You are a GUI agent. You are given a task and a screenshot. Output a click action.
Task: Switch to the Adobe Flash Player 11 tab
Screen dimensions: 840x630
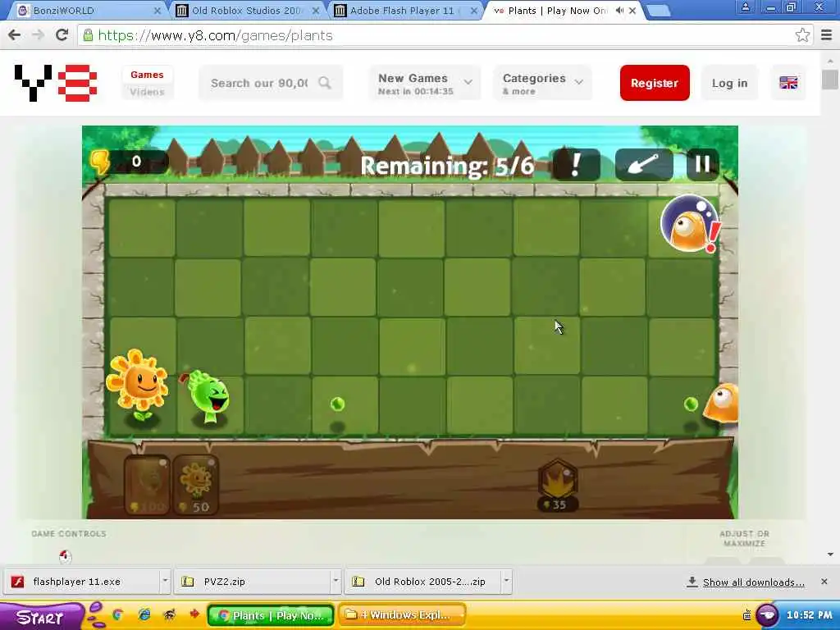click(405, 10)
